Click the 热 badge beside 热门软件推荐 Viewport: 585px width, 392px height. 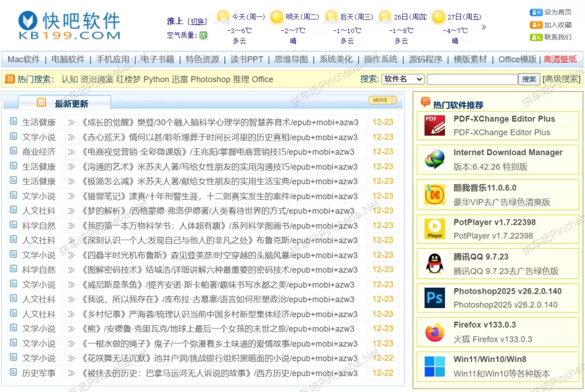425,102
